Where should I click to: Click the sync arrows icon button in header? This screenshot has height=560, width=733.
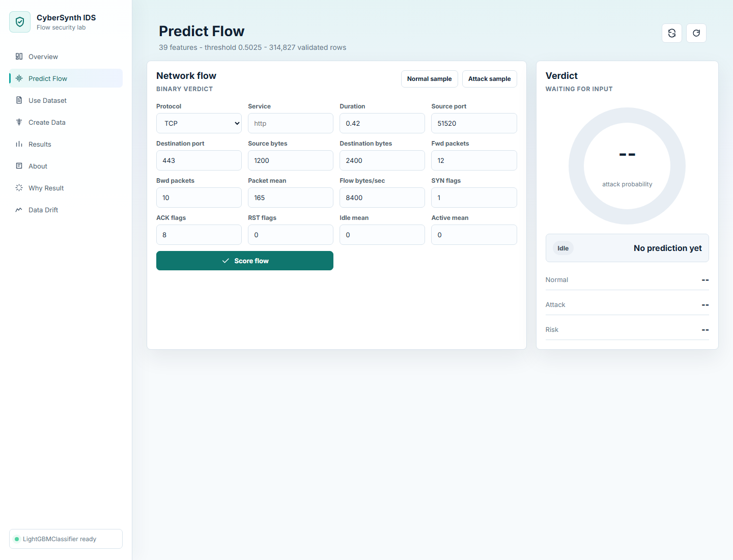point(672,33)
